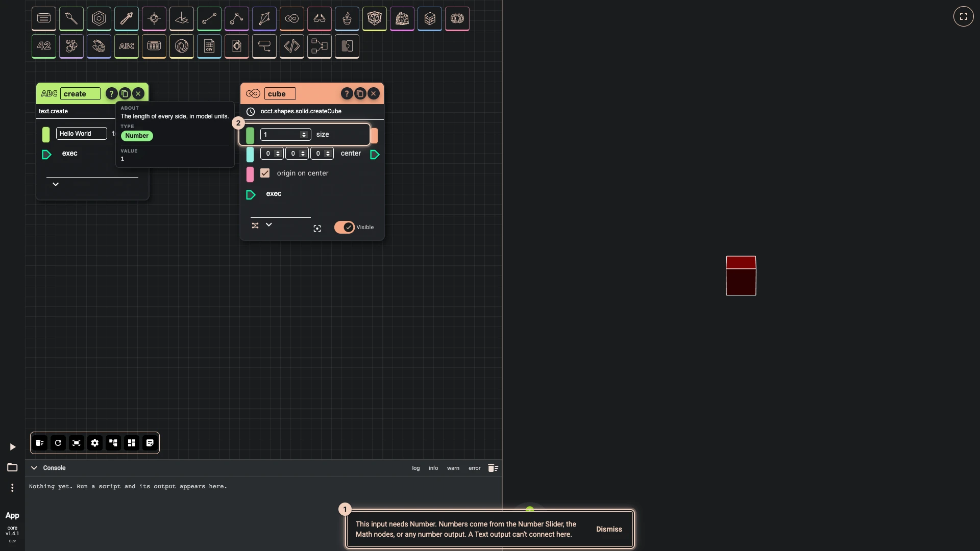Open the three-dot more menu in sidebar
Image resolution: width=980 pixels, height=551 pixels.
pos(12,488)
